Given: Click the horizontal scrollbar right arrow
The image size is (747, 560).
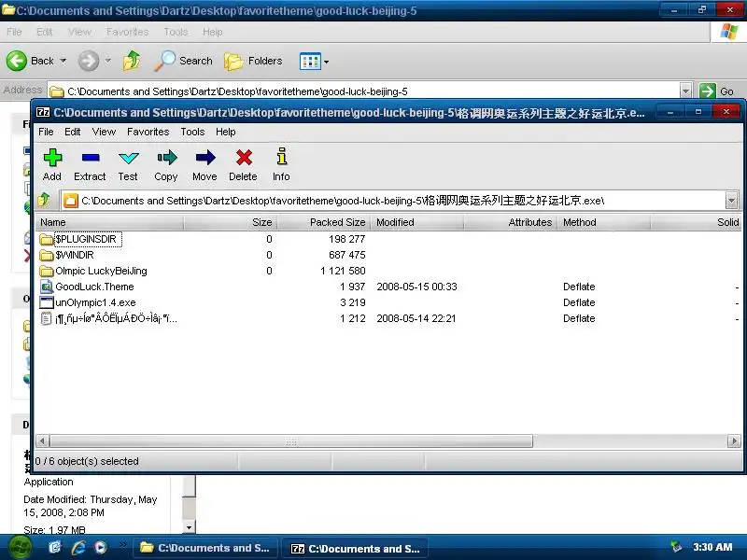Looking at the screenshot, I should [x=734, y=441].
